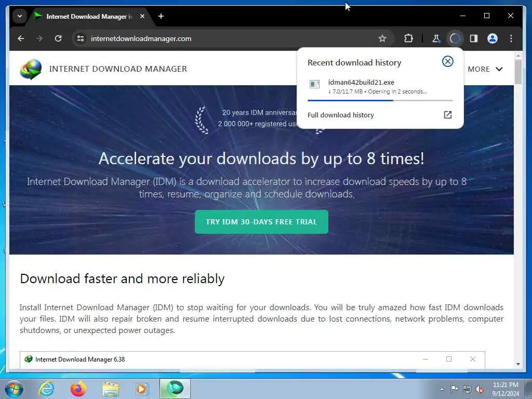Click the Accelerate your downloads headline
Viewport: 532px width, 399px height.
pos(261,158)
